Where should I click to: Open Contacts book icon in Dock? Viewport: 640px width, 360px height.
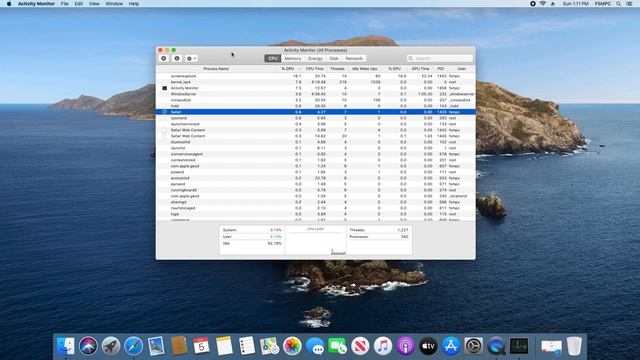click(179, 346)
